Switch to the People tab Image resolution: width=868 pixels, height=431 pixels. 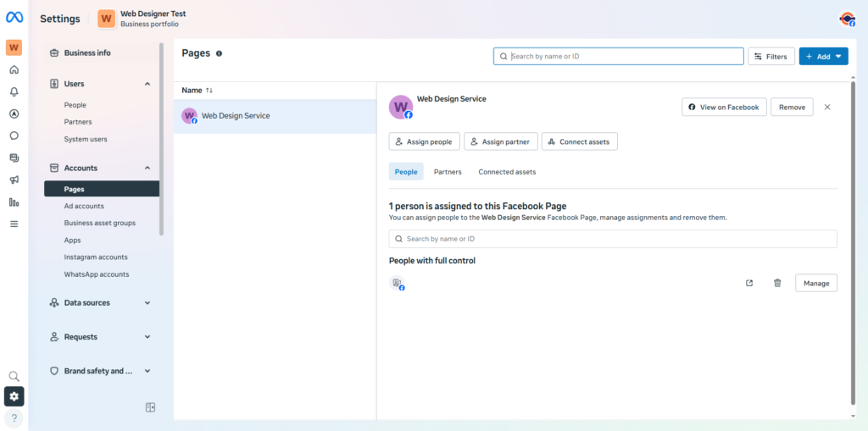[x=406, y=172]
